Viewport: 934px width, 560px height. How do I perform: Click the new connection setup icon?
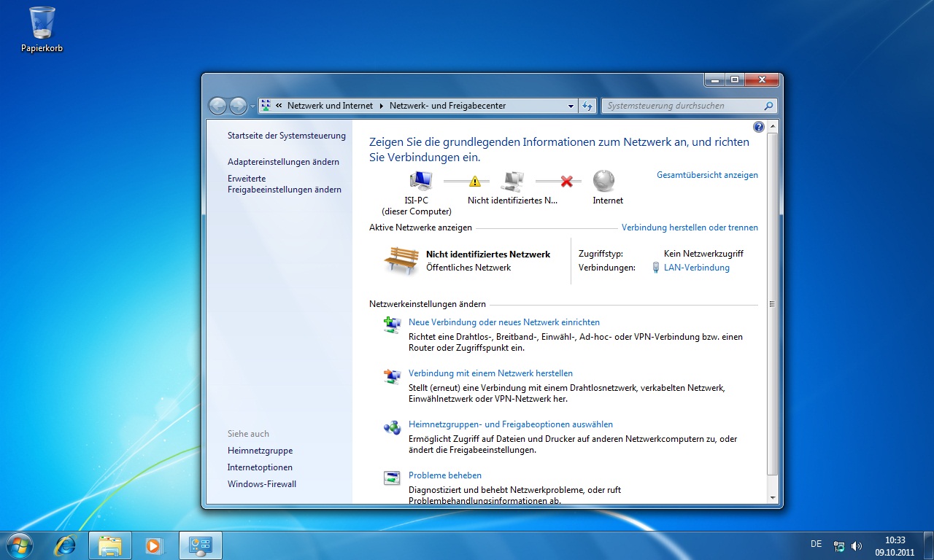tap(392, 324)
